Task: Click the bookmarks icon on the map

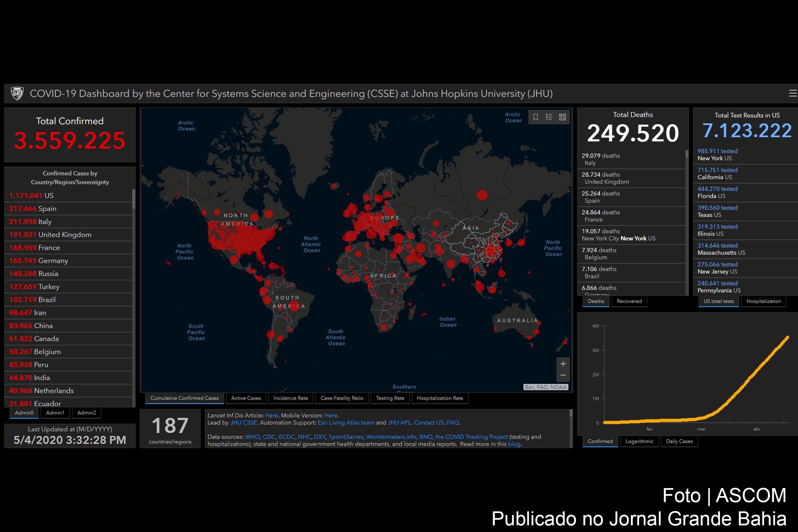Action: coord(535,117)
